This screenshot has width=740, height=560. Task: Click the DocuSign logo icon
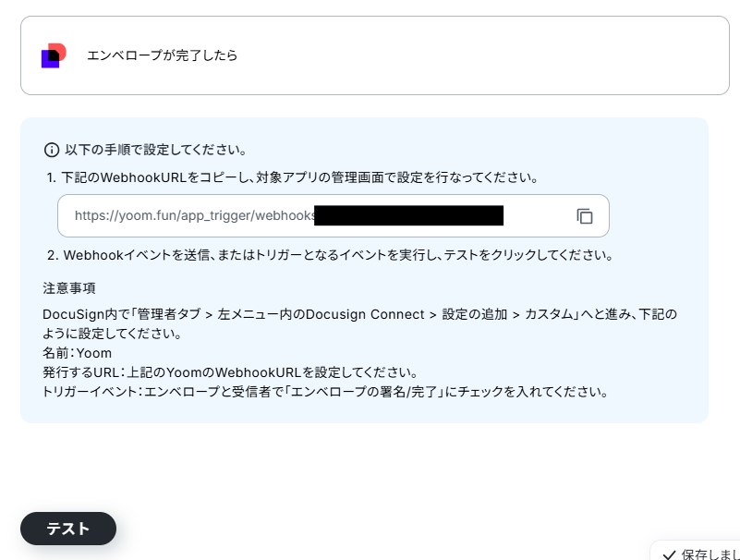pos(54,55)
